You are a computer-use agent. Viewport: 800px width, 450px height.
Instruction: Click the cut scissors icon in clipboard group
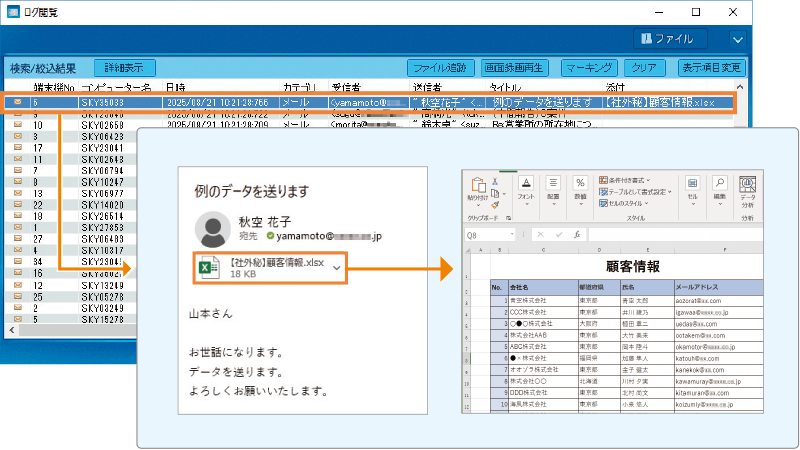[x=494, y=179]
